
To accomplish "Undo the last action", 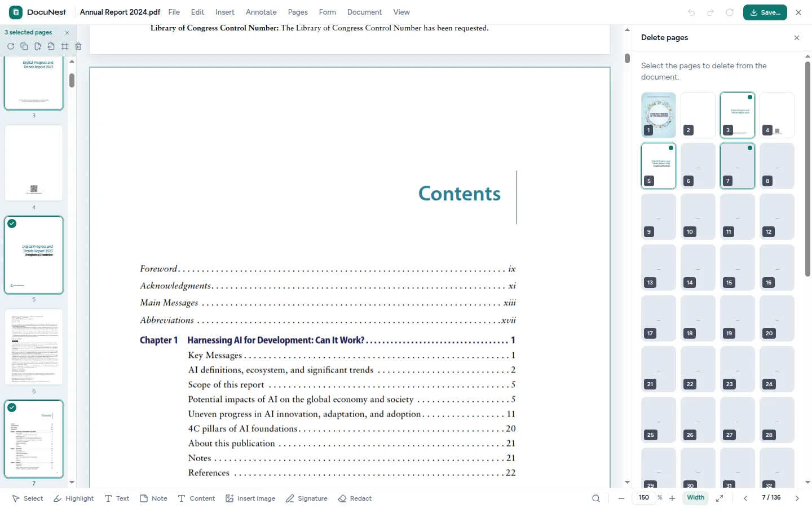I will pos(691,12).
